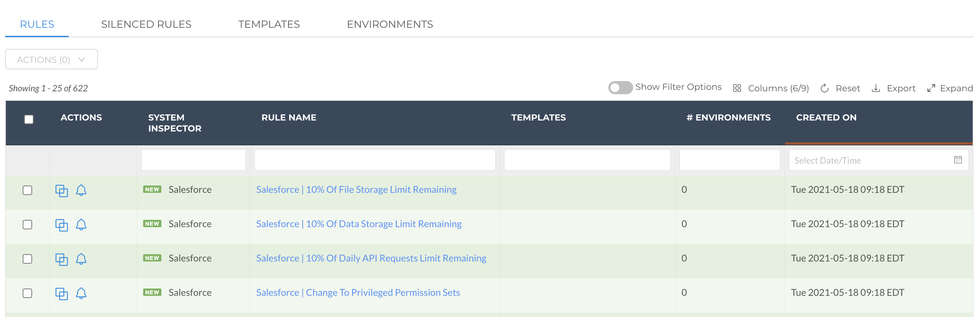Click the NEW badge on Privileged Permission row
The image size is (980, 317).
pyautogui.click(x=152, y=292)
